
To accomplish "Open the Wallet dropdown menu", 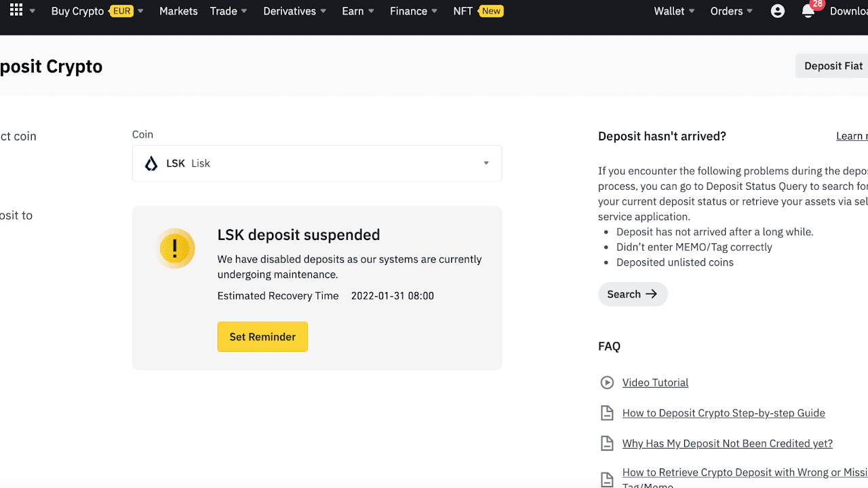I will click(675, 11).
